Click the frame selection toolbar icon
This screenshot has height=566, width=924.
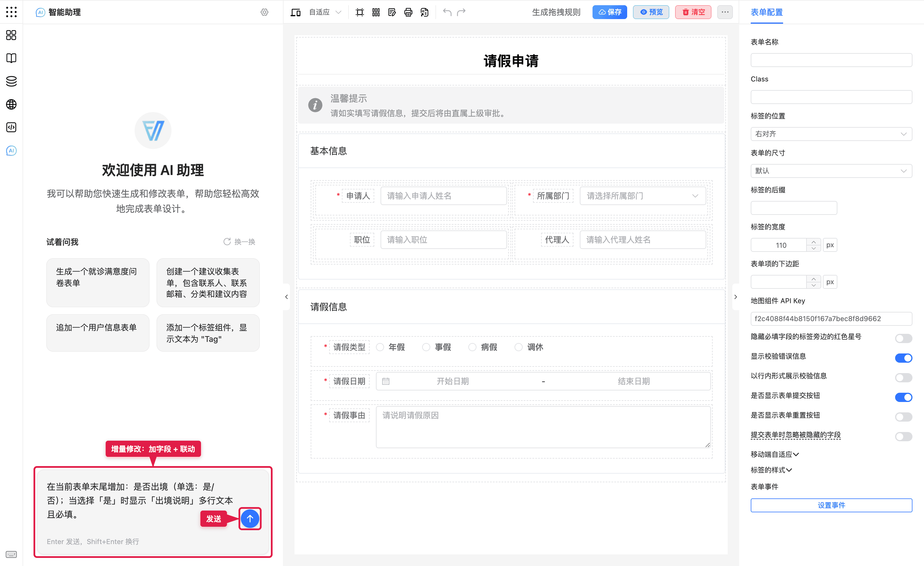(x=359, y=12)
